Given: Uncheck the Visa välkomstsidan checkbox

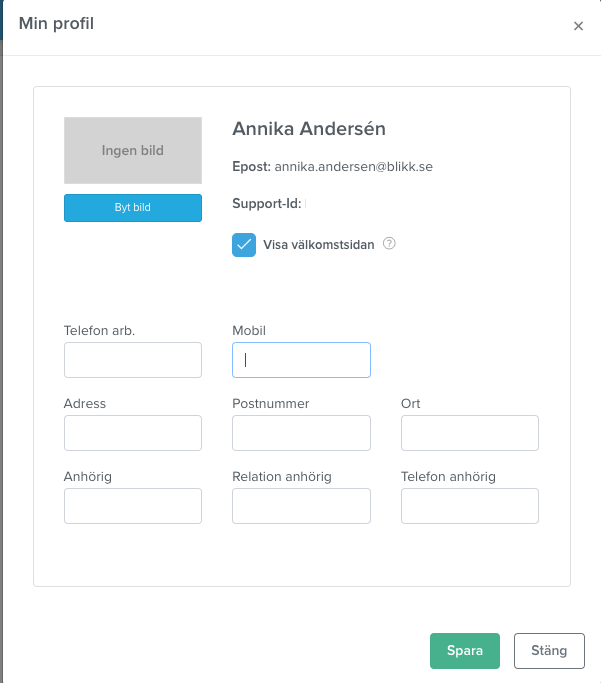Looking at the screenshot, I should point(244,245).
